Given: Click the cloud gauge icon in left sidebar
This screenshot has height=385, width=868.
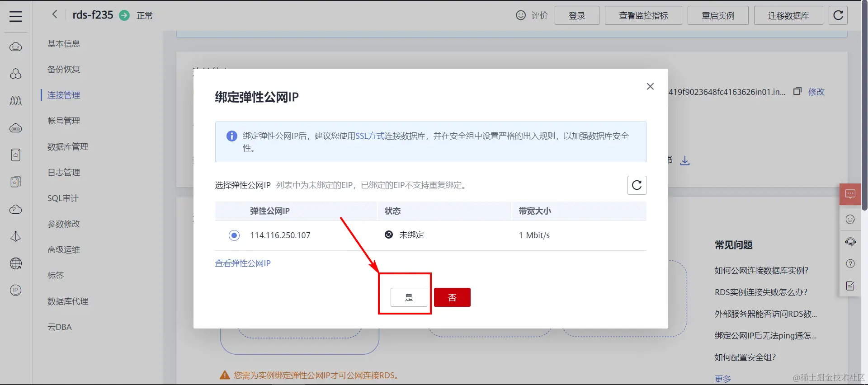Looking at the screenshot, I should pyautogui.click(x=16, y=209).
